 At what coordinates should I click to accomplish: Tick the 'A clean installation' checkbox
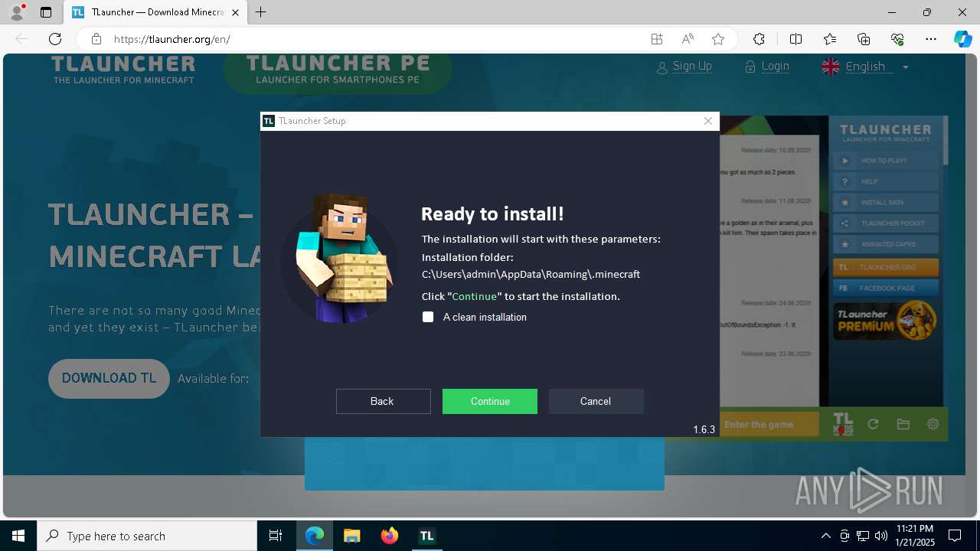pyautogui.click(x=428, y=317)
